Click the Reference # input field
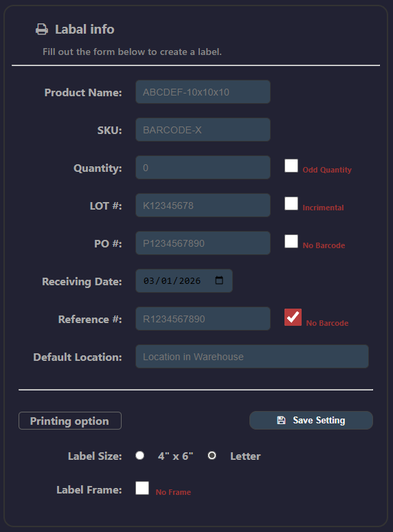The height and width of the screenshot is (532, 393). [x=203, y=319]
